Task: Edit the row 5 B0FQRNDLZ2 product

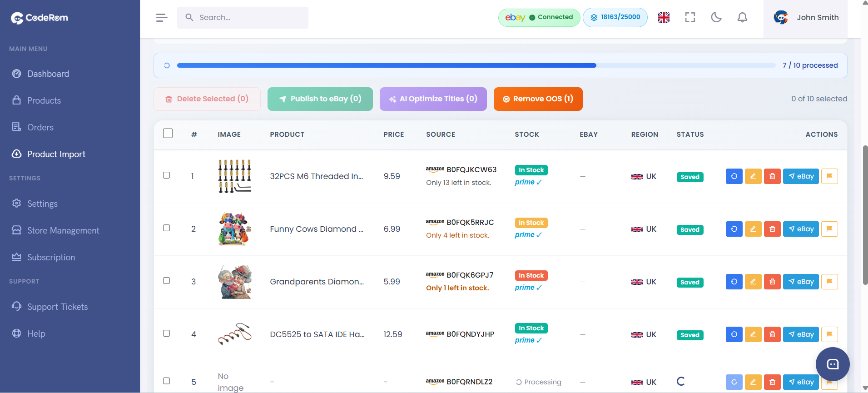Action: pyautogui.click(x=753, y=382)
